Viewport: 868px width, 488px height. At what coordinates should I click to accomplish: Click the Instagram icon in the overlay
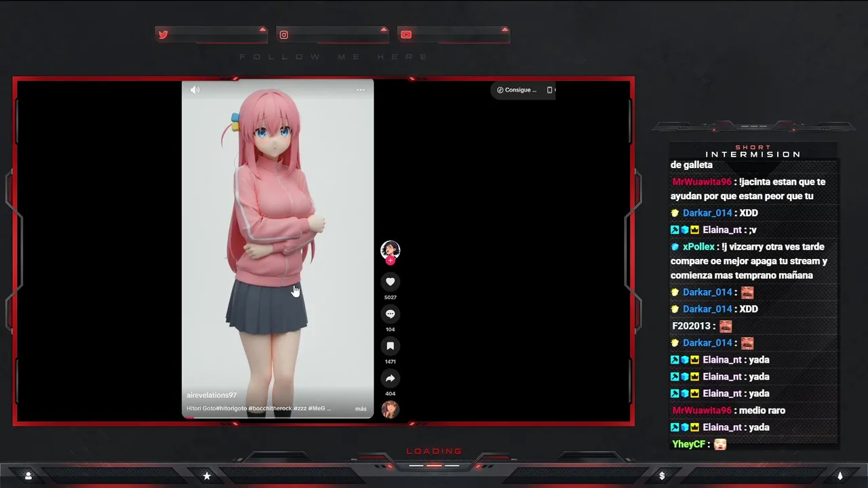point(284,35)
